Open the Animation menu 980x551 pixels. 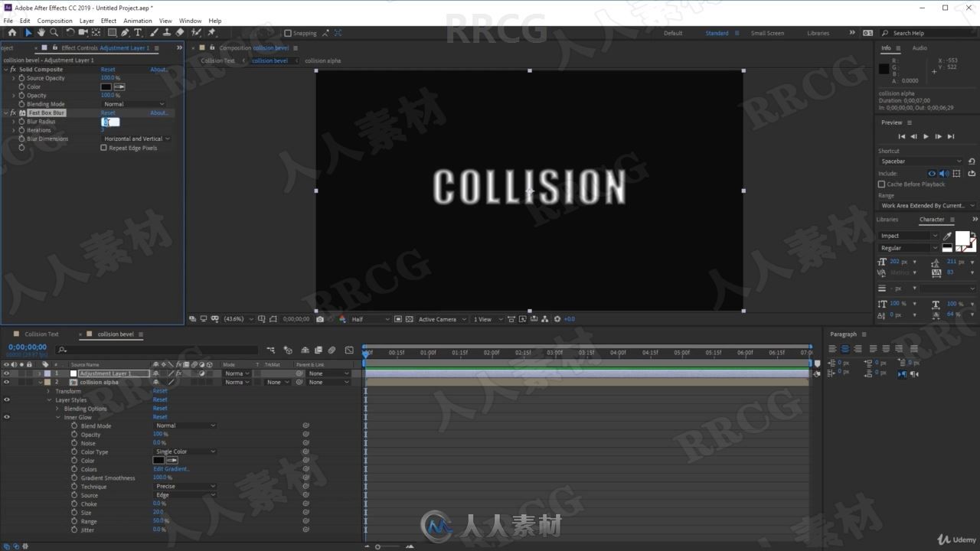click(138, 21)
